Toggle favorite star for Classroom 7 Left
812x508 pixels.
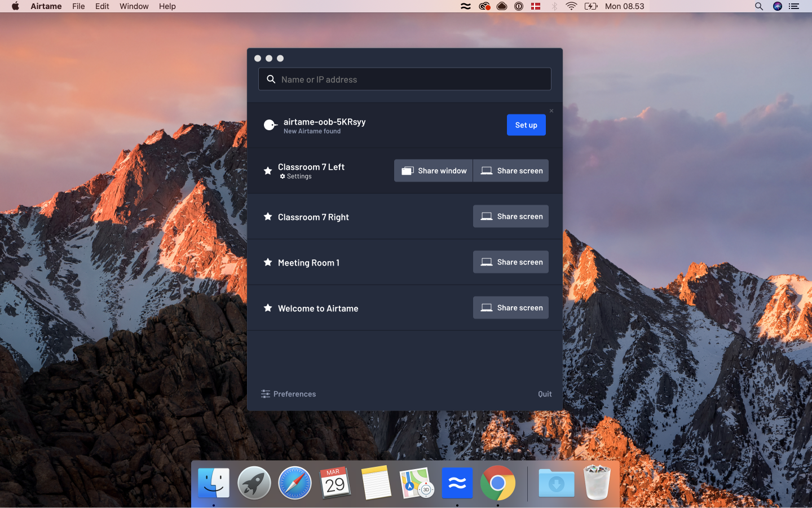coord(268,171)
